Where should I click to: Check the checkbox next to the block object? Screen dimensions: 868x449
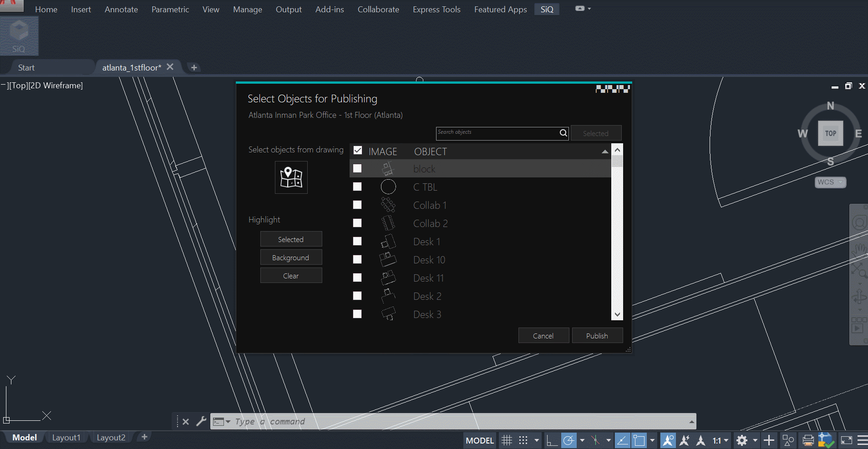[x=358, y=168]
